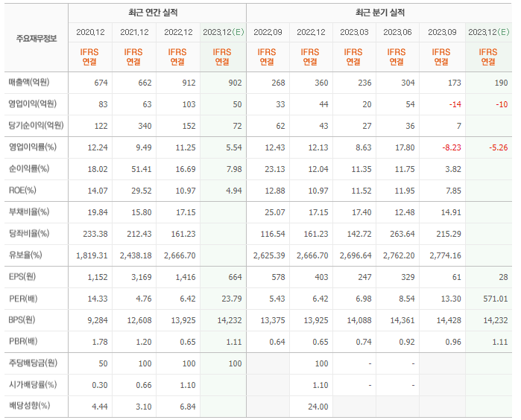Click the red -14 operating profit value
Image resolution: width=521 pixels, height=420 pixels.
coord(455,104)
